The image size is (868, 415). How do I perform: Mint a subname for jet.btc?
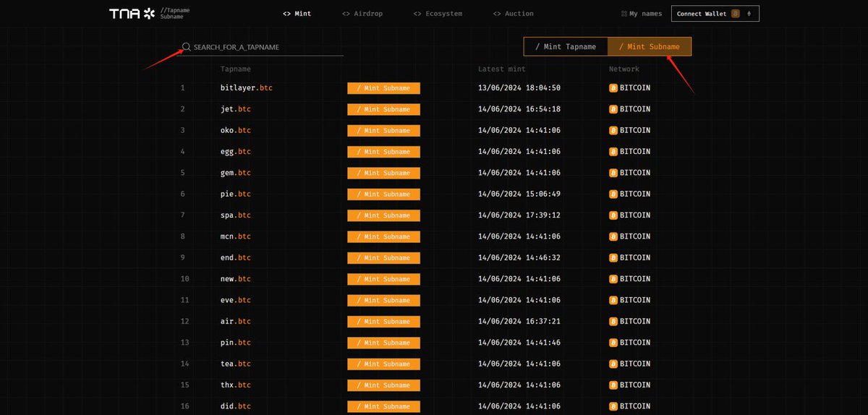coord(383,109)
